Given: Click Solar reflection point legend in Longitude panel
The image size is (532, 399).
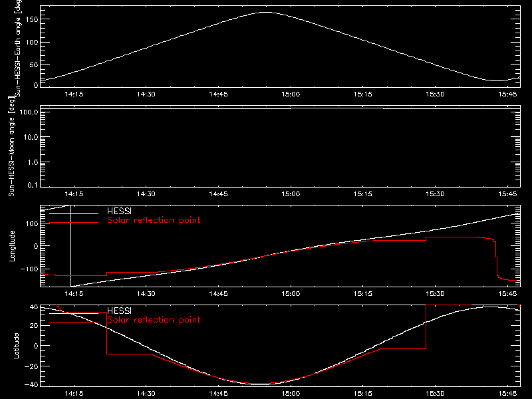Looking at the screenshot, I should coord(154,220).
